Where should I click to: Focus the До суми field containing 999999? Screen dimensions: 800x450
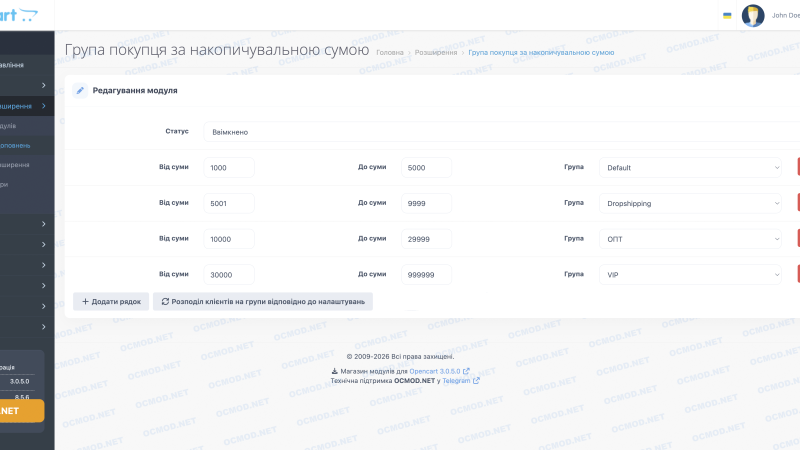point(427,274)
